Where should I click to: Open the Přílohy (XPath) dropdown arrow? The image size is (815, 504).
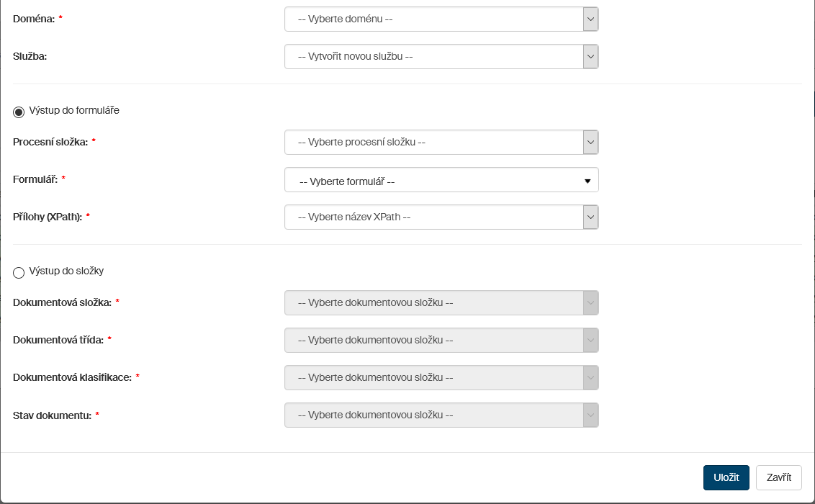coord(590,217)
